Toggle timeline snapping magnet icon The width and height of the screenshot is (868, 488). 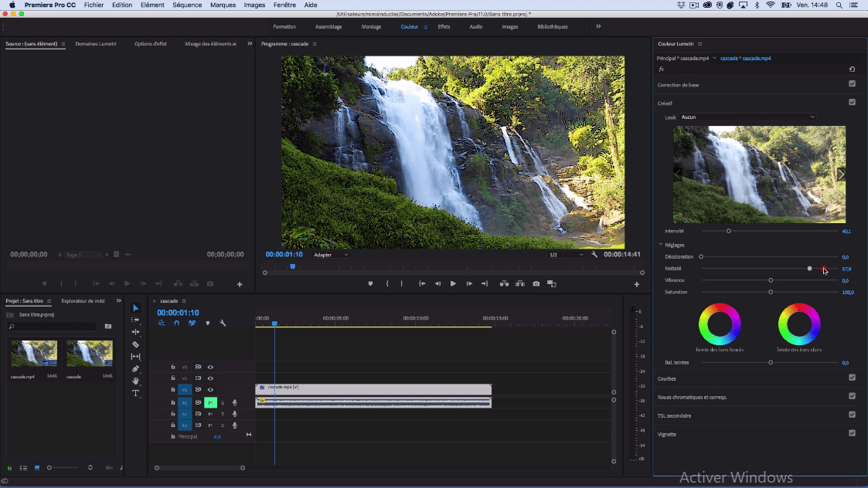click(x=176, y=323)
